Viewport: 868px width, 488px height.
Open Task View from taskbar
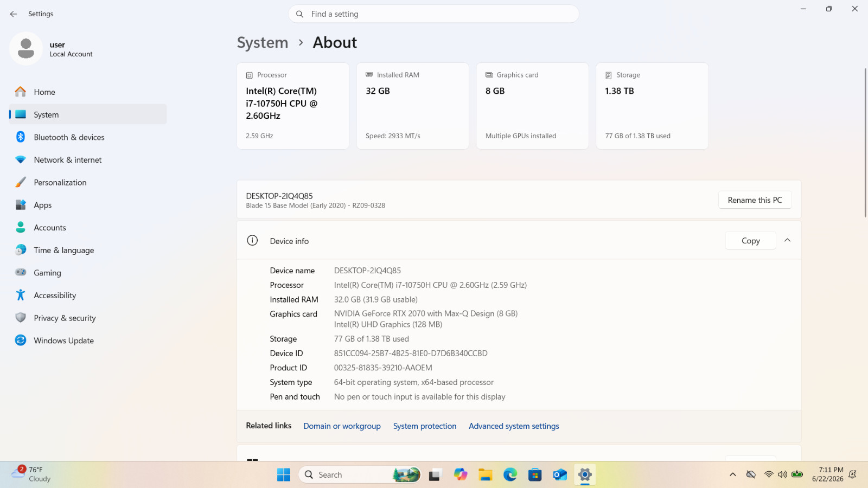coord(435,475)
